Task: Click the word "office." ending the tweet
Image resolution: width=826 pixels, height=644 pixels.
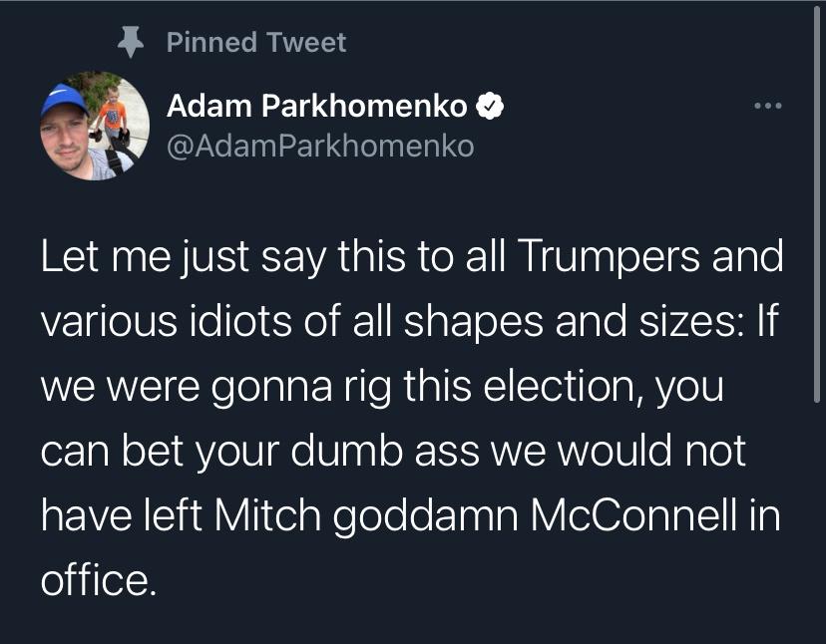Action: pos(99,579)
